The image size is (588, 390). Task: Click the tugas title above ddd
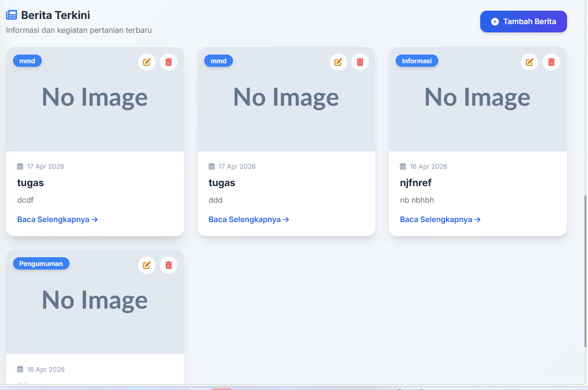click(222, 183)
